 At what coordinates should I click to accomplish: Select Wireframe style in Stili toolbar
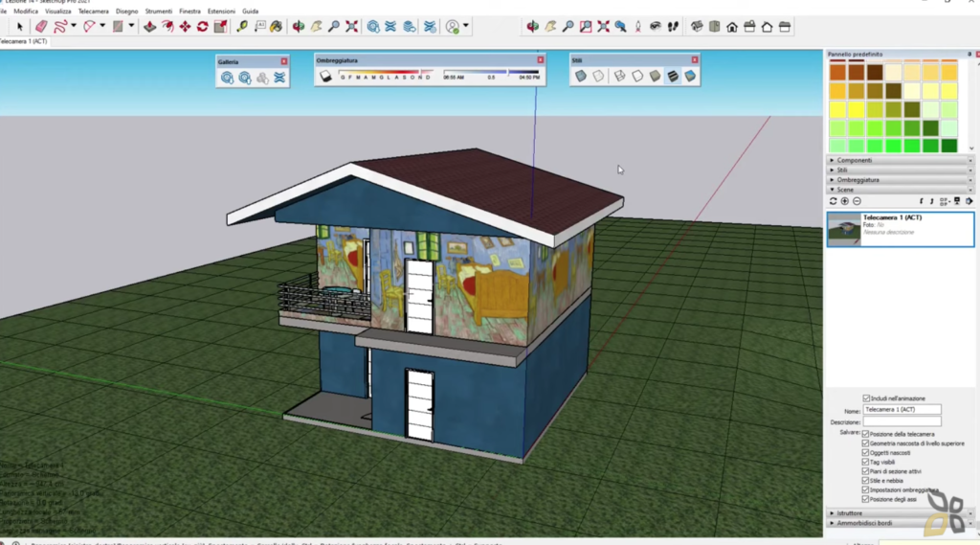click(619, 76)
